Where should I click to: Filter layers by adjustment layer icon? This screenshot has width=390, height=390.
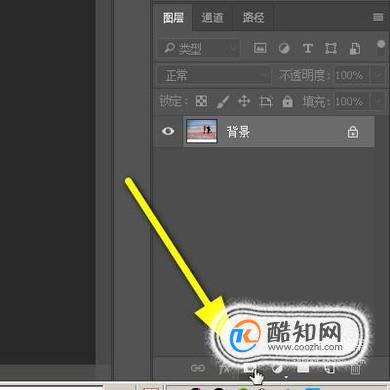284,49
